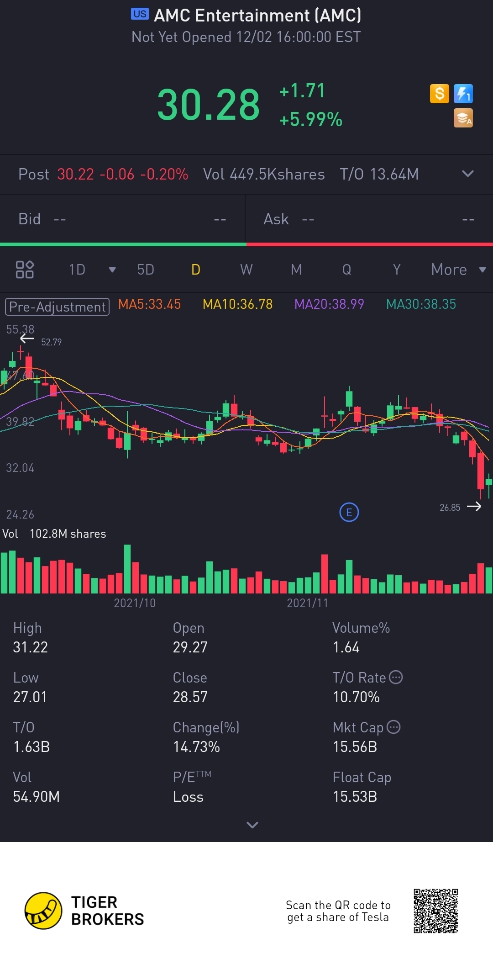Tap the Pre-Adjustment button

point(57,307)
